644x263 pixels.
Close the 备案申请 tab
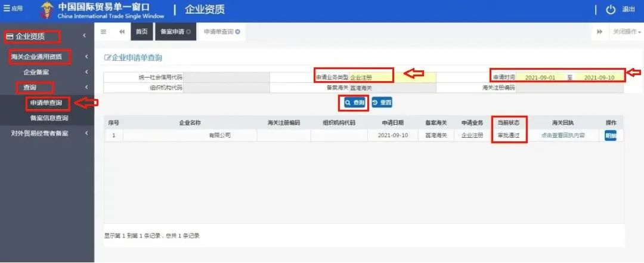[x=188, y=32]
